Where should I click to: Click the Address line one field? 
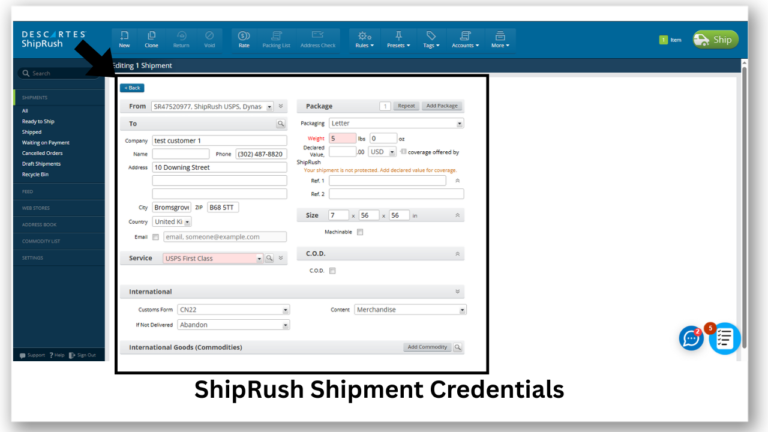219,168
